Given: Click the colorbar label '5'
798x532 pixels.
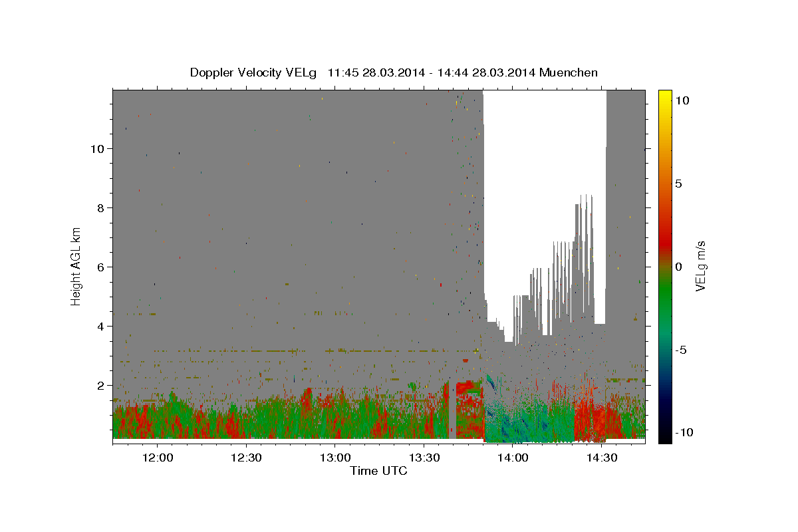Looking at the screenshot, I should click(x=678, y=184).
